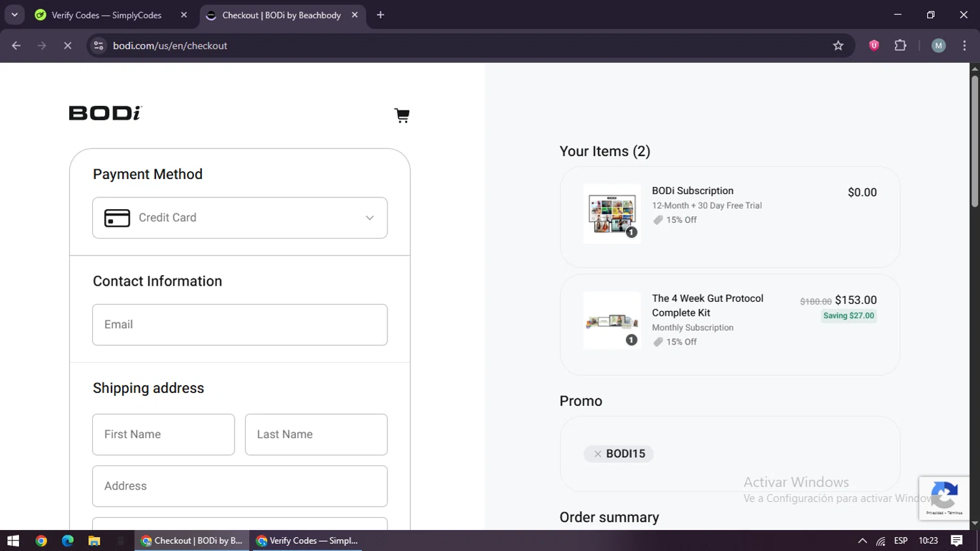The image size is (980, 551).
Task: Open the uBlock shield extension
Action: (874, 46)
